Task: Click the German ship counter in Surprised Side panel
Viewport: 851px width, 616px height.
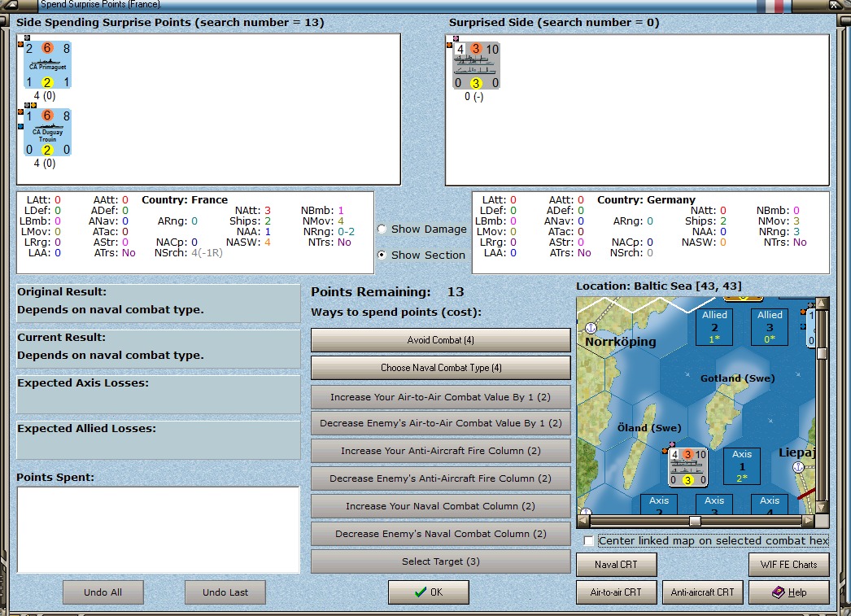Action: pos(476,66)
